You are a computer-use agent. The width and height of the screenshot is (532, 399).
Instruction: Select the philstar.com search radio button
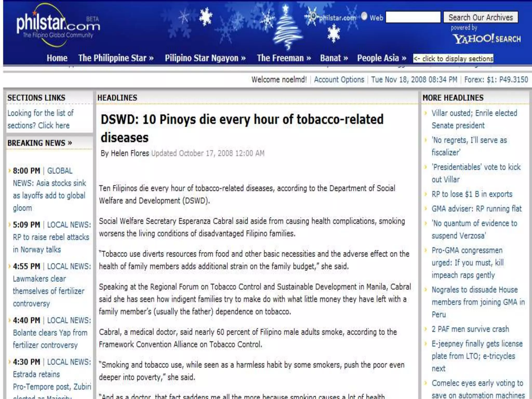(x=314, y=16)
